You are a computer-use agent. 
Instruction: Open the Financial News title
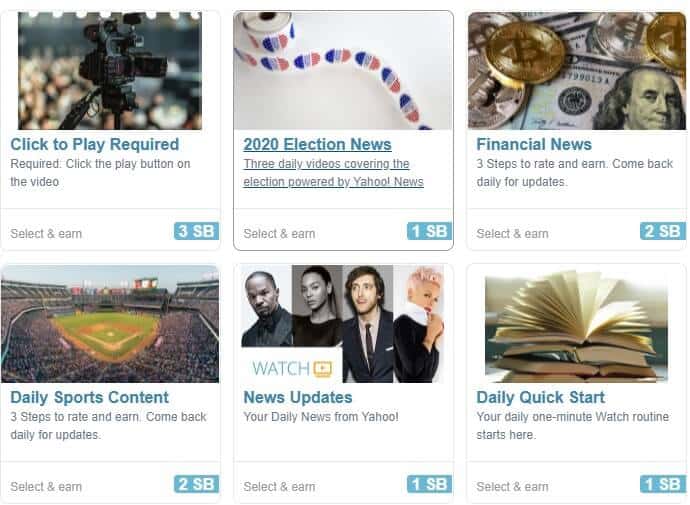534,144
